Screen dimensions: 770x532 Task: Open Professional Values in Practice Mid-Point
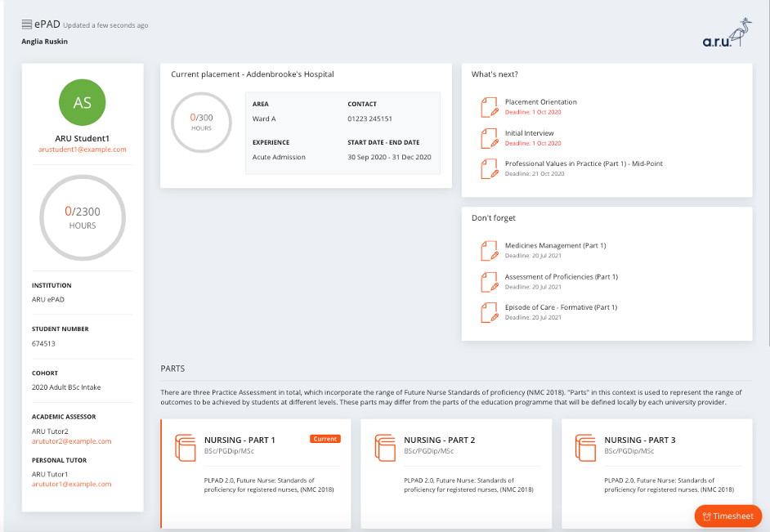point(583,163)
